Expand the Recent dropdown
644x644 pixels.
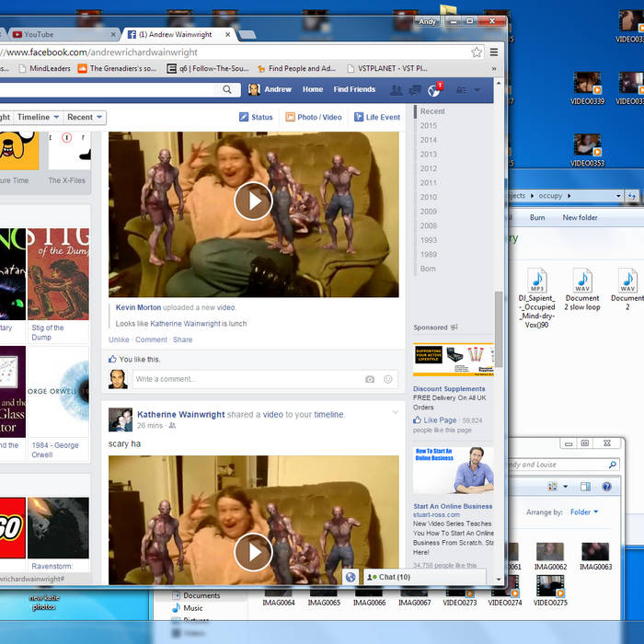coord(85,117)
